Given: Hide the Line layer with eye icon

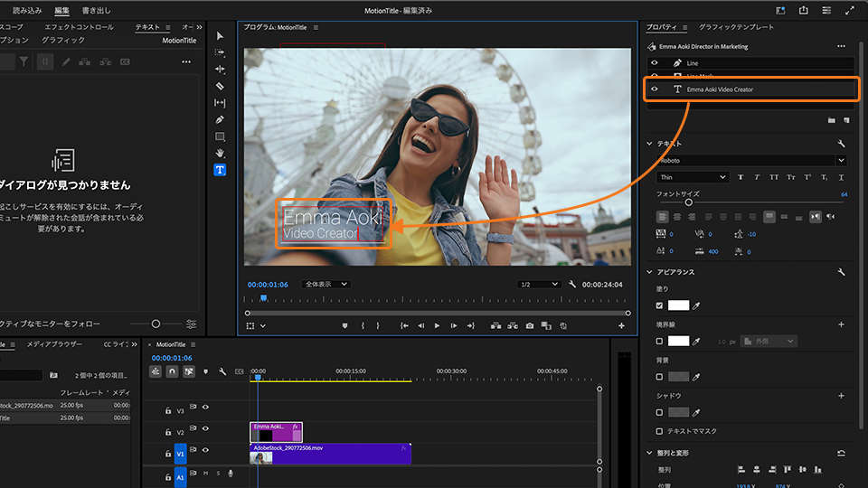Looking at the screenshot, I should (x=655, y=63).
